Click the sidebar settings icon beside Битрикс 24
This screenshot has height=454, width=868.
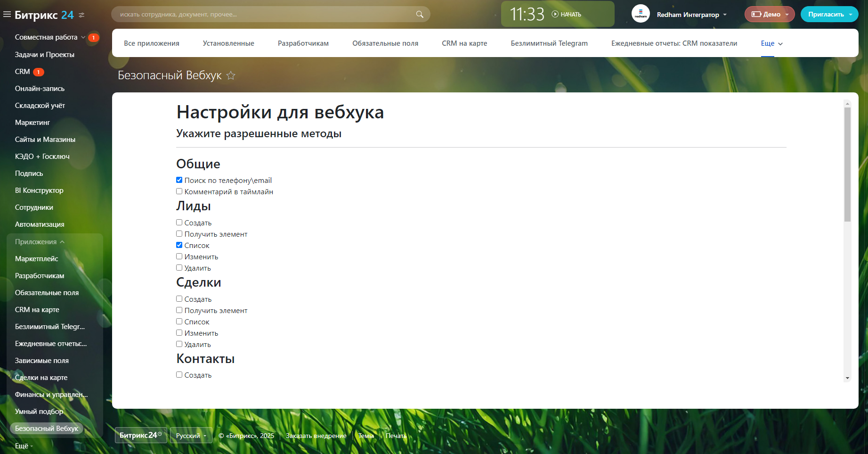(x=81, y=15)
